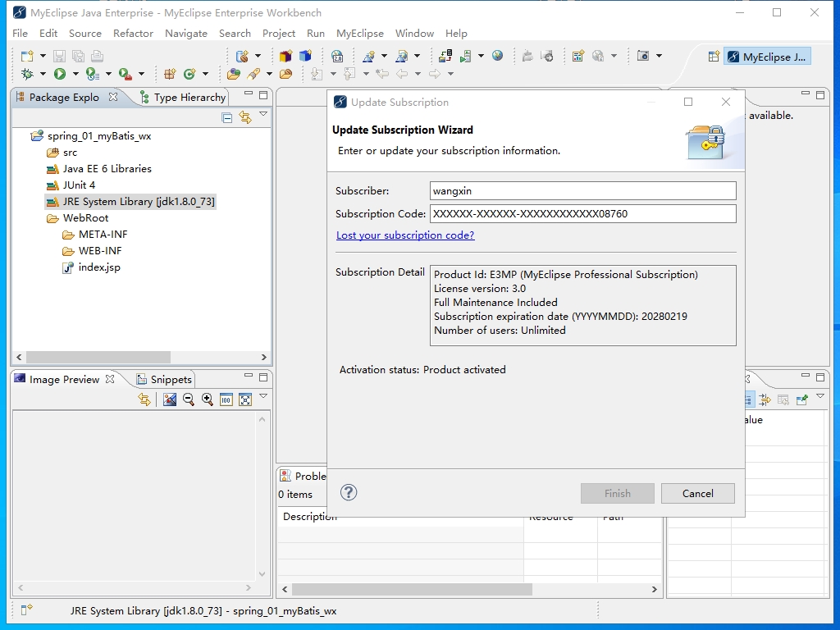
Task: Open the Navigate menu
Action: [186, 33]
